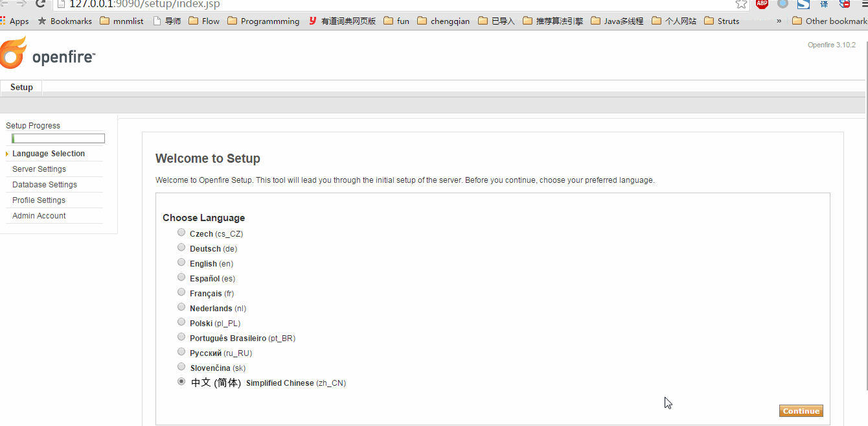Click the Choose Language heading

point(204,218)
